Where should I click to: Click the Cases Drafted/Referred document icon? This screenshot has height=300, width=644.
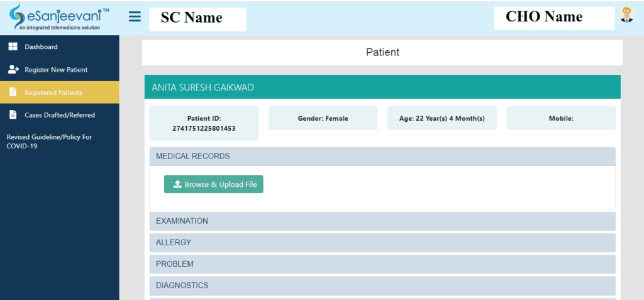pos(13,115)
